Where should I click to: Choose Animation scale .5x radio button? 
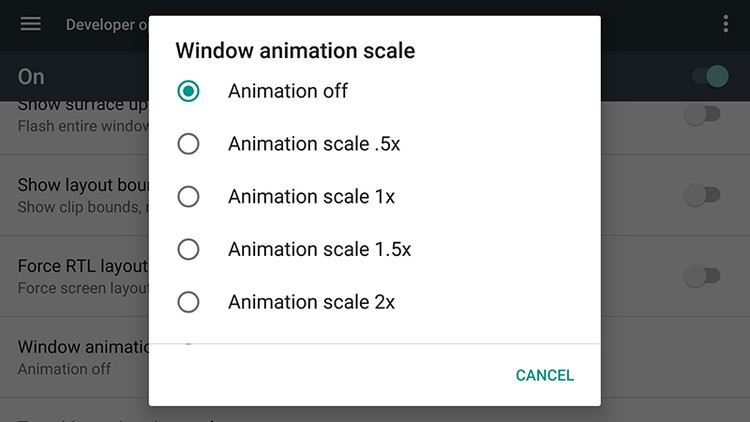[x=188, y=144]
